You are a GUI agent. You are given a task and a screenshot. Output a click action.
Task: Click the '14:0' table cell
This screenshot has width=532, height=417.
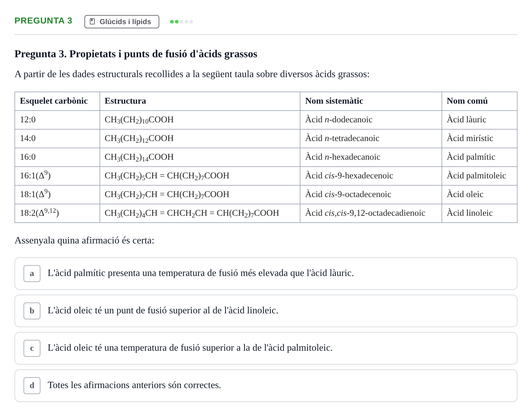(57, 139)
